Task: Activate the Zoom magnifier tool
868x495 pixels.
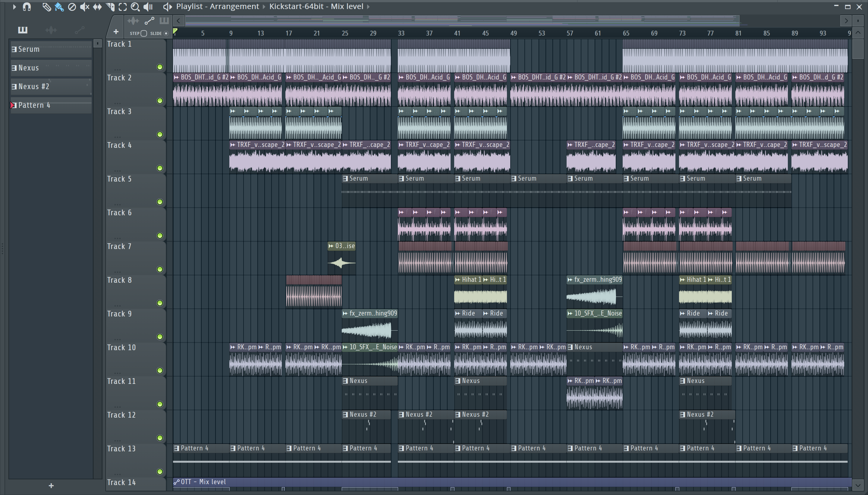Action: (x=135, y=6)
